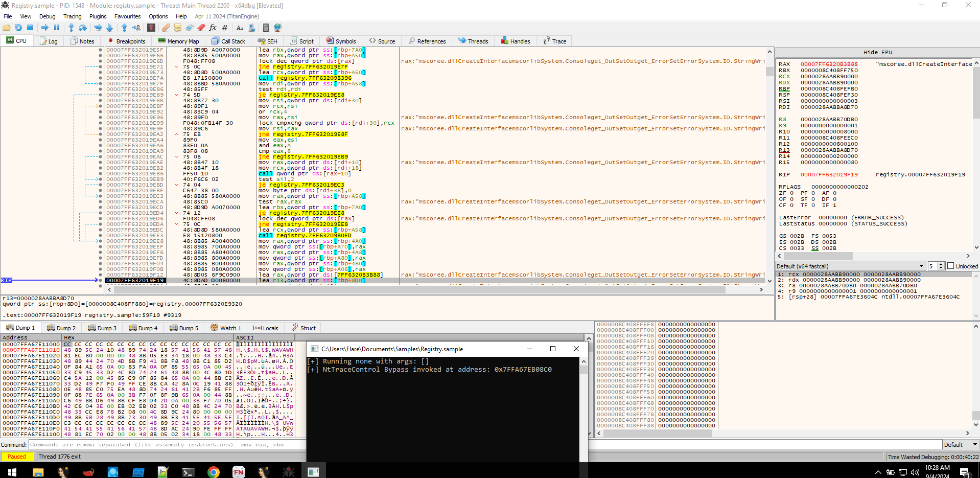Switch to the Symbols tab

pyautogui.click(x=341, y=41)
